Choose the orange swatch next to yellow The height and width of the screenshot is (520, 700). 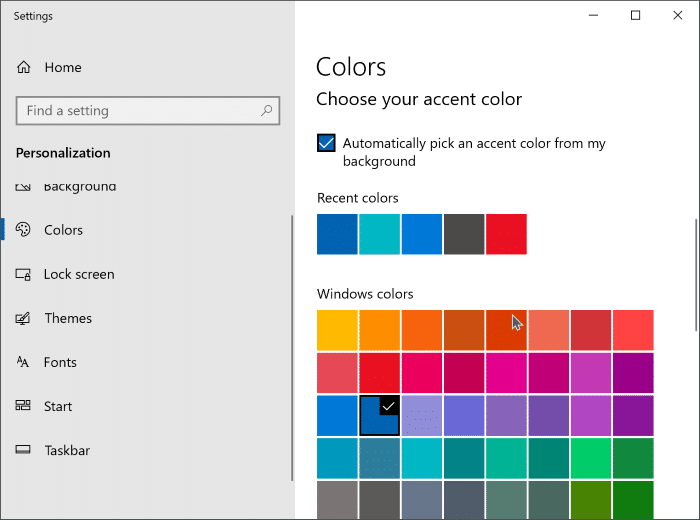click(x=379, y=330)
